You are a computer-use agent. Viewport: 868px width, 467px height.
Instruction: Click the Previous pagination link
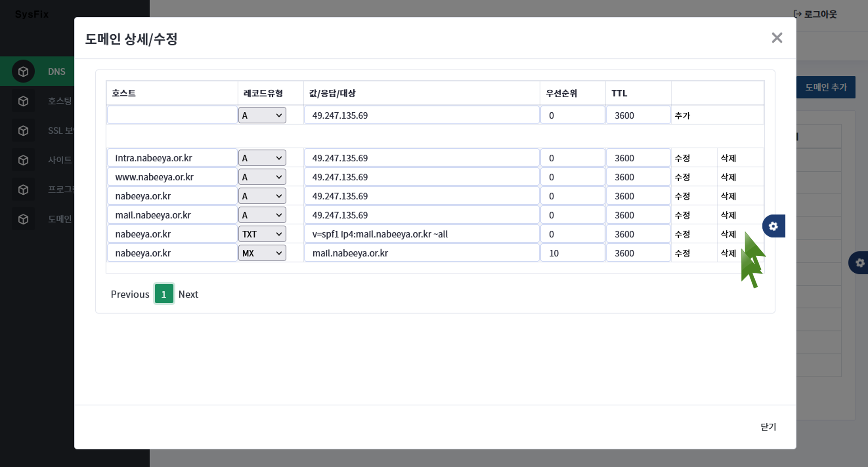(130, 294)
